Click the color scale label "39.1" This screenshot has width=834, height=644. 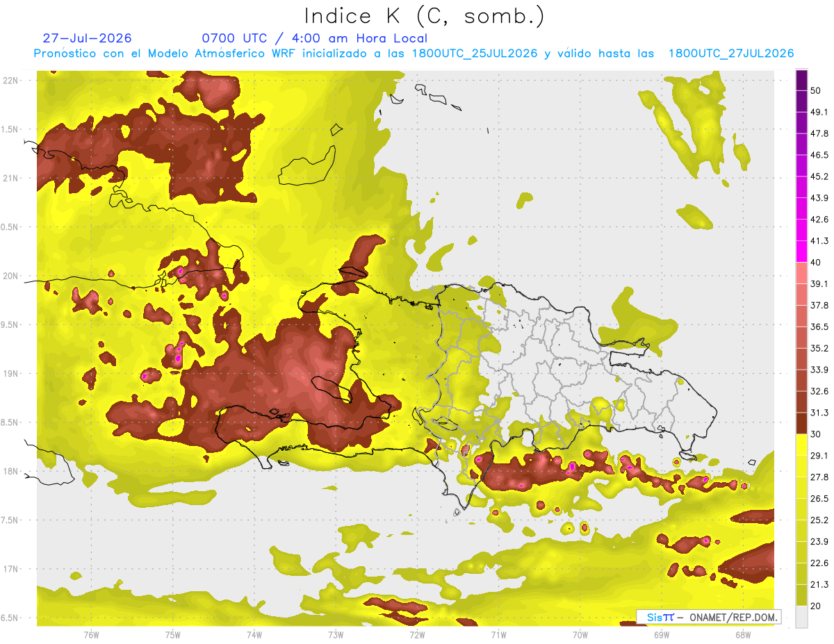[819, 284]
